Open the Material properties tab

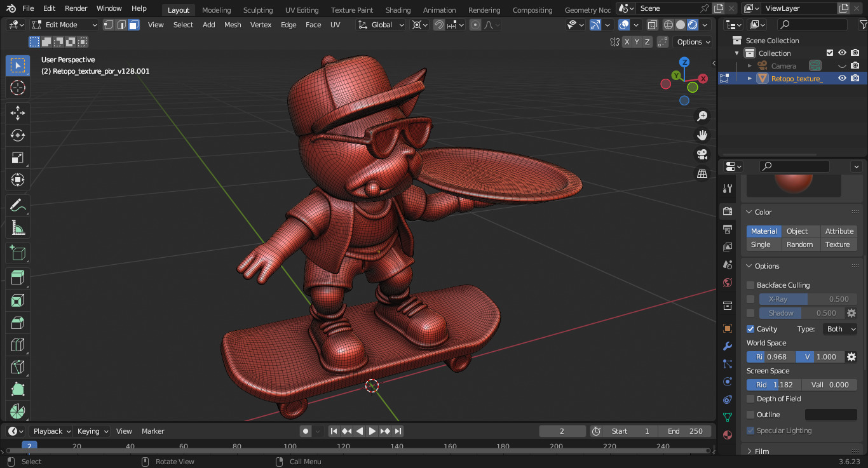coord(728,436)
